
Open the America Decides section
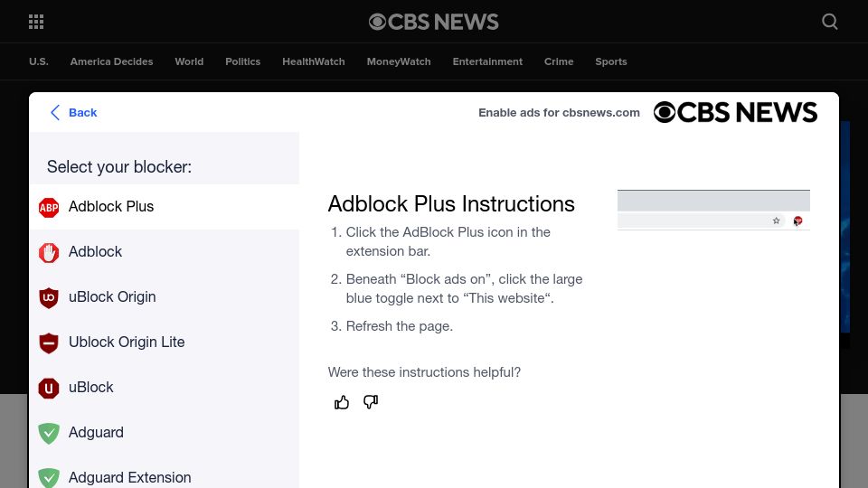click(x=111, y=61)
